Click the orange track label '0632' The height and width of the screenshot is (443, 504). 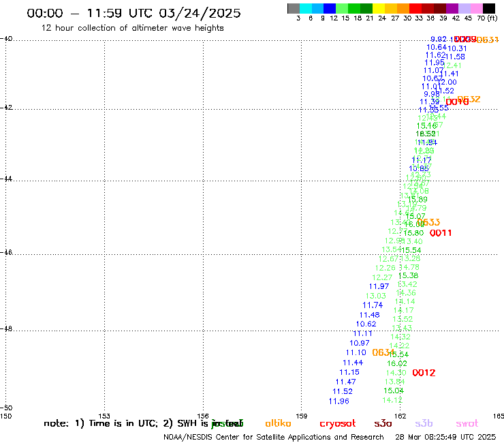click(469, 99)
